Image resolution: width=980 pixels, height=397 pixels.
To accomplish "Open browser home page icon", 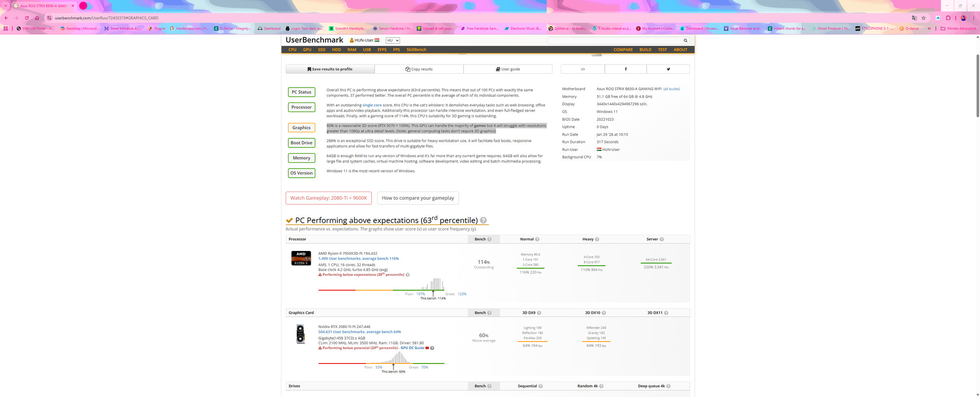I will (x=37, y=18).
